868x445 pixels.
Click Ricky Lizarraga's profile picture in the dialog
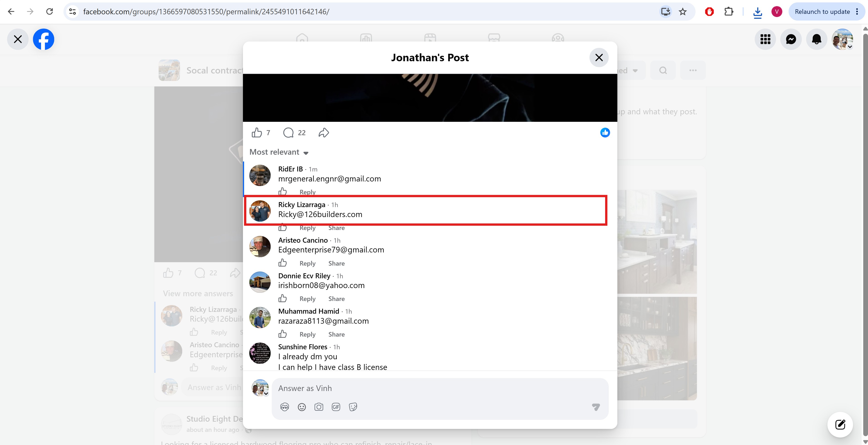pos(260,211)
